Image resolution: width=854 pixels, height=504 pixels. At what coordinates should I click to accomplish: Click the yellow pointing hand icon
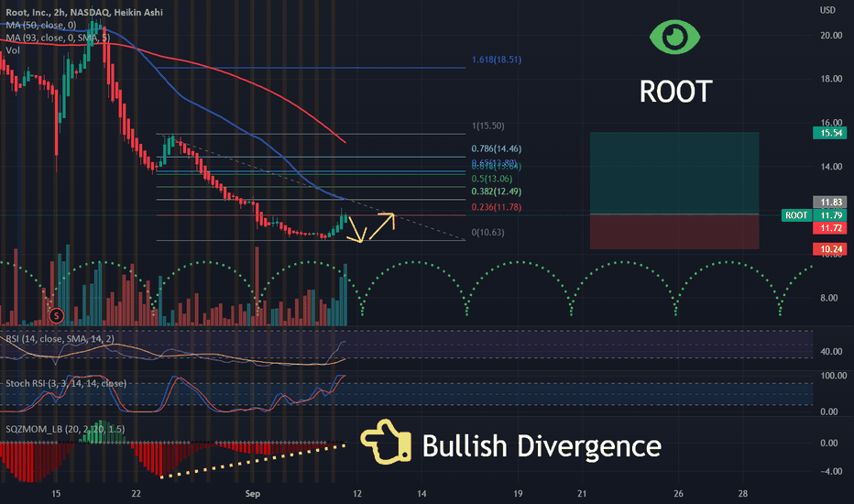pos(386,442)
